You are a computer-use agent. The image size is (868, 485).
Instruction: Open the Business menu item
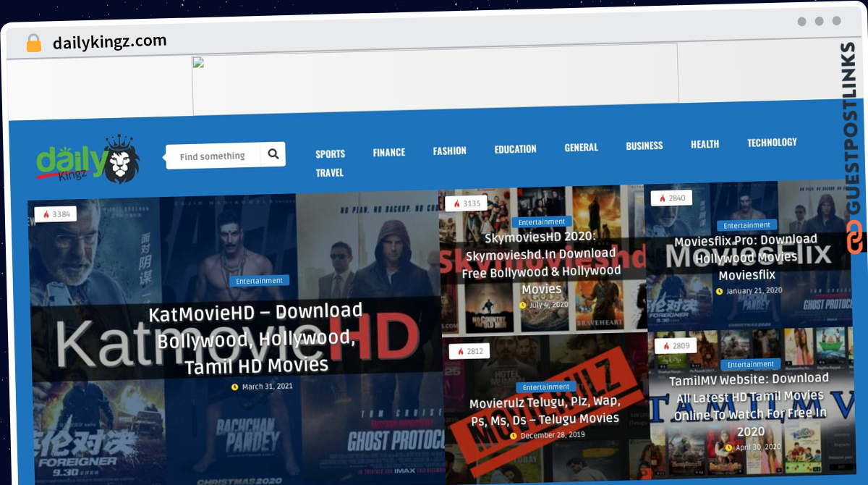(644, 145)
